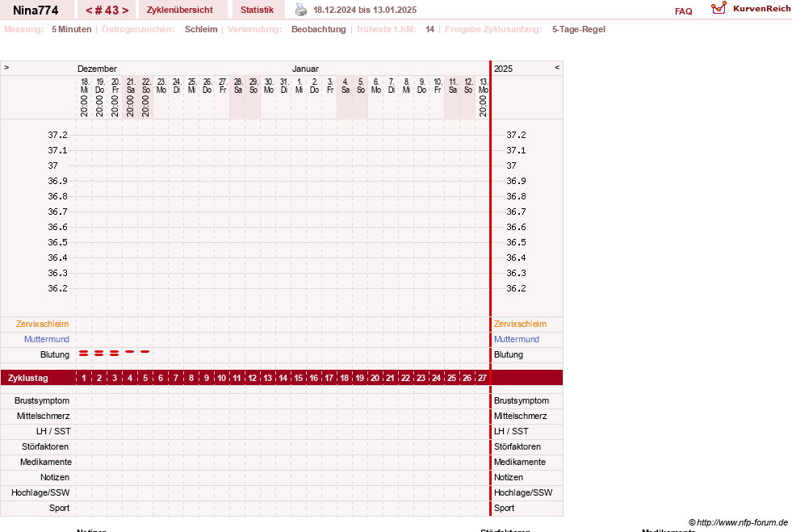Click left Blutung row label
The height and width of the screenshot is (532, 792).
55,354
